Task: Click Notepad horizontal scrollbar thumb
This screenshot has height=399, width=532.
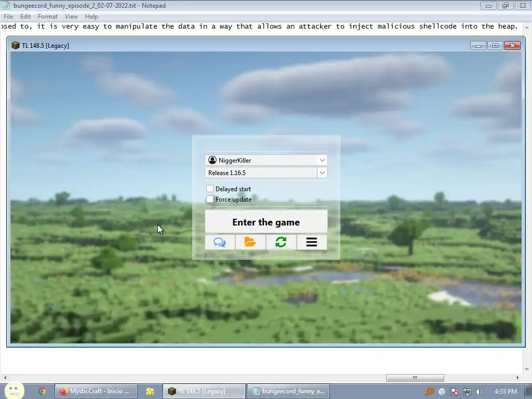Action: coord(415,378)
